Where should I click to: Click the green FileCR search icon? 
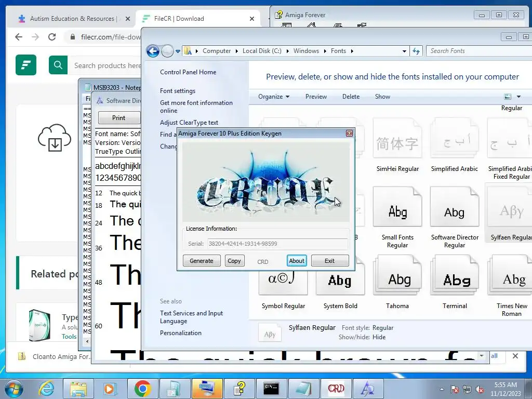pyautogui.click(x=58, y=65)
